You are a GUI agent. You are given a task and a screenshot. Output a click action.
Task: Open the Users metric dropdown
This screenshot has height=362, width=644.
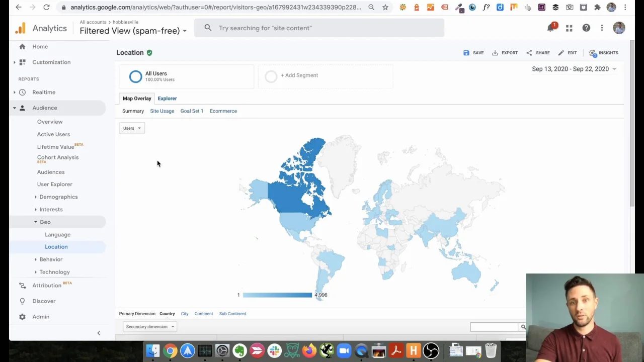(x=132, y=128)
